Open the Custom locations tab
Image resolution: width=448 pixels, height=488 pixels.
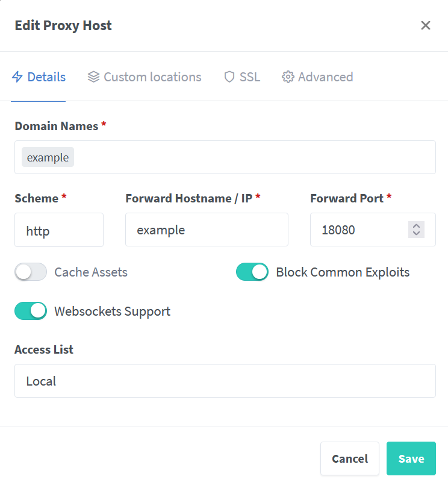coord(145,77)
